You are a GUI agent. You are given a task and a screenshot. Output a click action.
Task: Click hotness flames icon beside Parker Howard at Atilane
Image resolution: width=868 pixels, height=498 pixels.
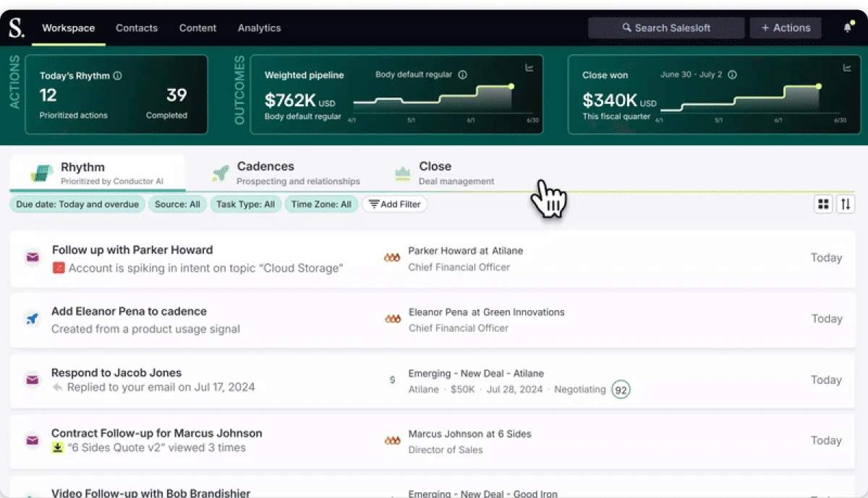(392, 257)
